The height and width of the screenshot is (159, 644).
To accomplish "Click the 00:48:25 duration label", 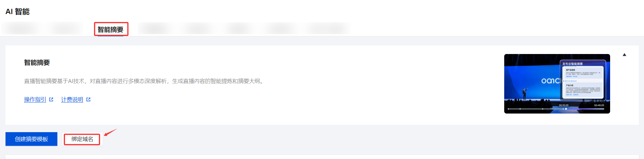I will tap(599, 105).
